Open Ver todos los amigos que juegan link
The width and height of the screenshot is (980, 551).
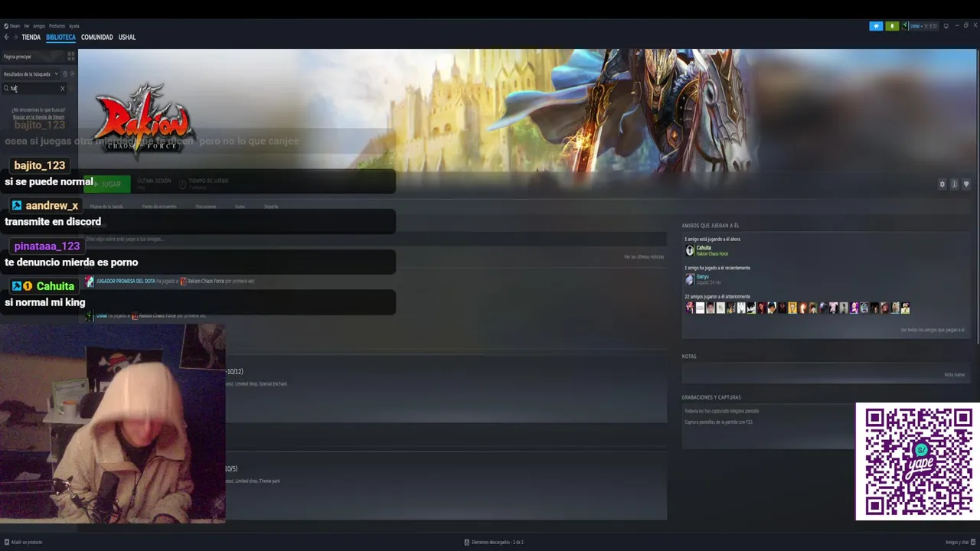click(933, 330)
